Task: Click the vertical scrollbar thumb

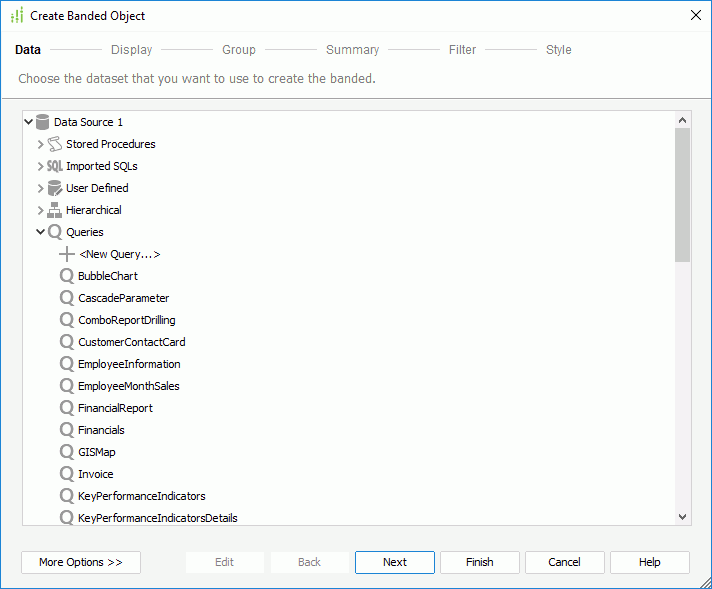Action: coord(682,195)
